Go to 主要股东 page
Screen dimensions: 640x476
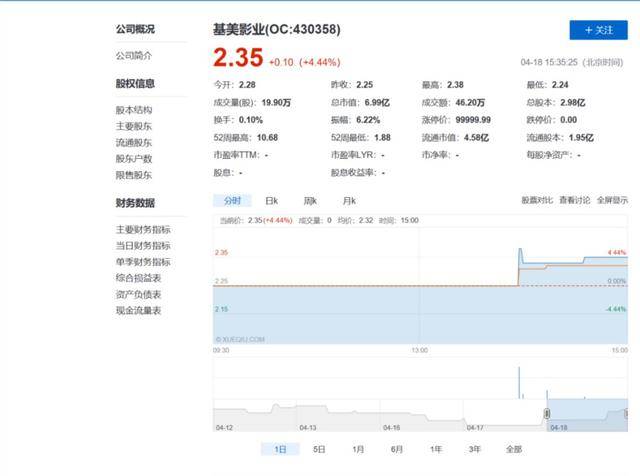[x=133, y=126]
